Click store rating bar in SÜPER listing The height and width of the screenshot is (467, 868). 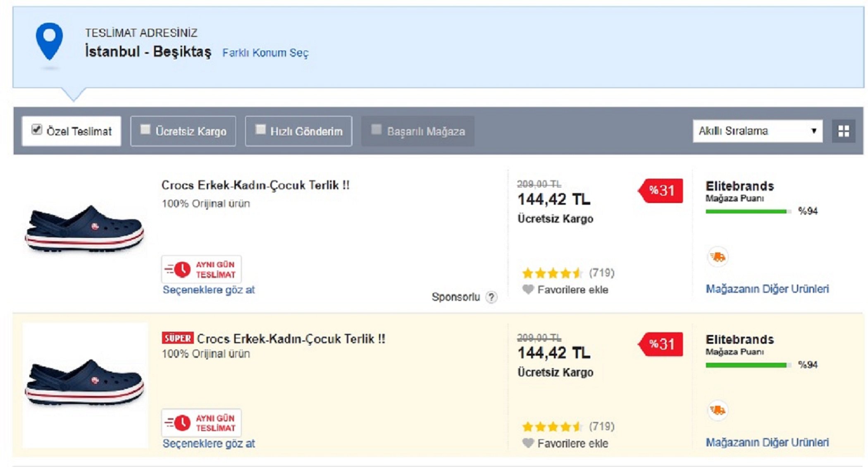tap(748, 365)
